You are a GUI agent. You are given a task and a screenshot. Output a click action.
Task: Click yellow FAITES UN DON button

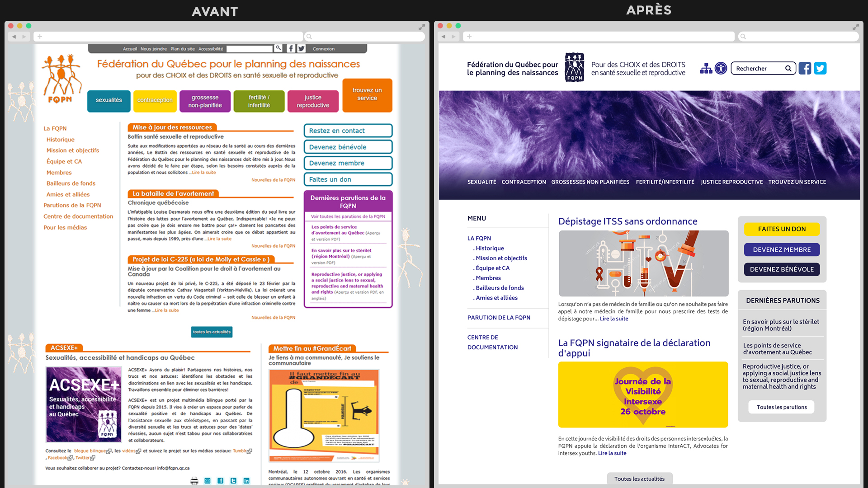pyautogui.click(x=782, y=229)
